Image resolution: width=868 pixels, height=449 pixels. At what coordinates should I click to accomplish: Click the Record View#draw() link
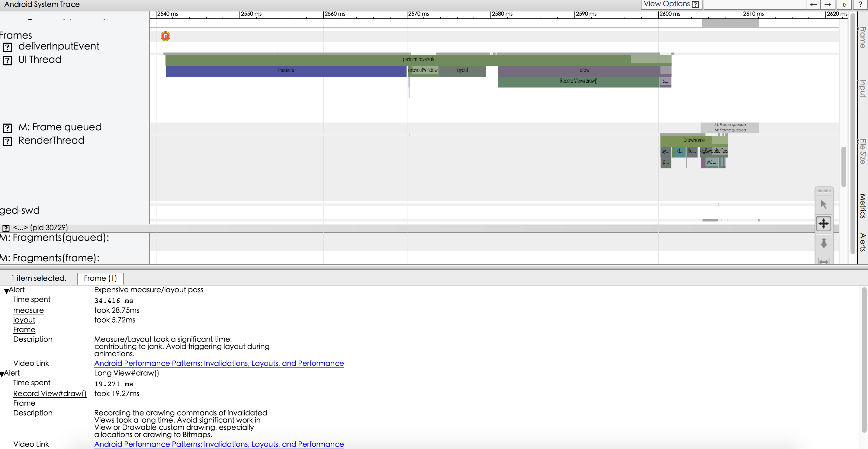pyautogui.click(x=50, y=393)
